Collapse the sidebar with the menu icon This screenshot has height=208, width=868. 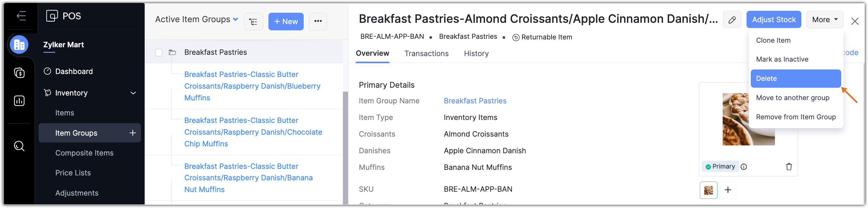21,16
